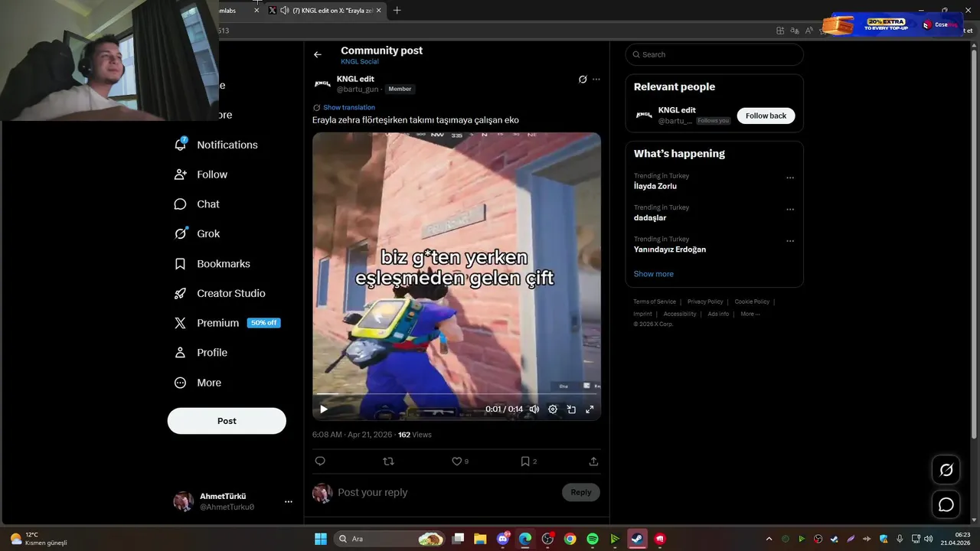Click the Reply button

(581, 492)
